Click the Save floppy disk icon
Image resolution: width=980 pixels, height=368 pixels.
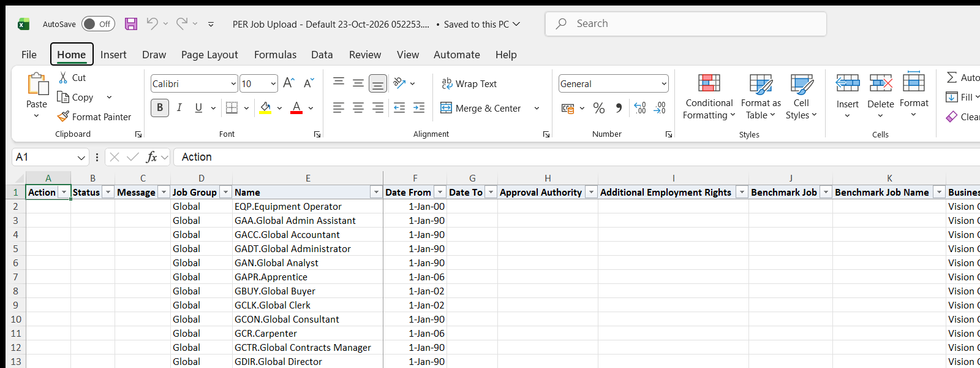click(x=131, y=24)
